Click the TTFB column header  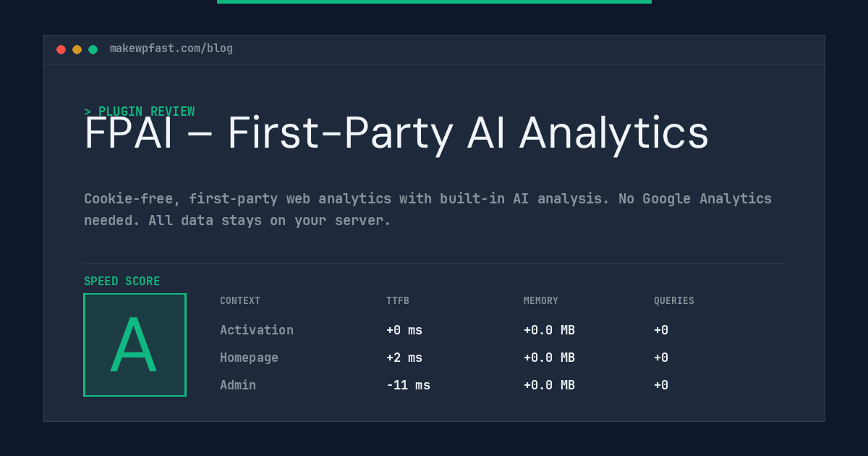click(398, 301)
